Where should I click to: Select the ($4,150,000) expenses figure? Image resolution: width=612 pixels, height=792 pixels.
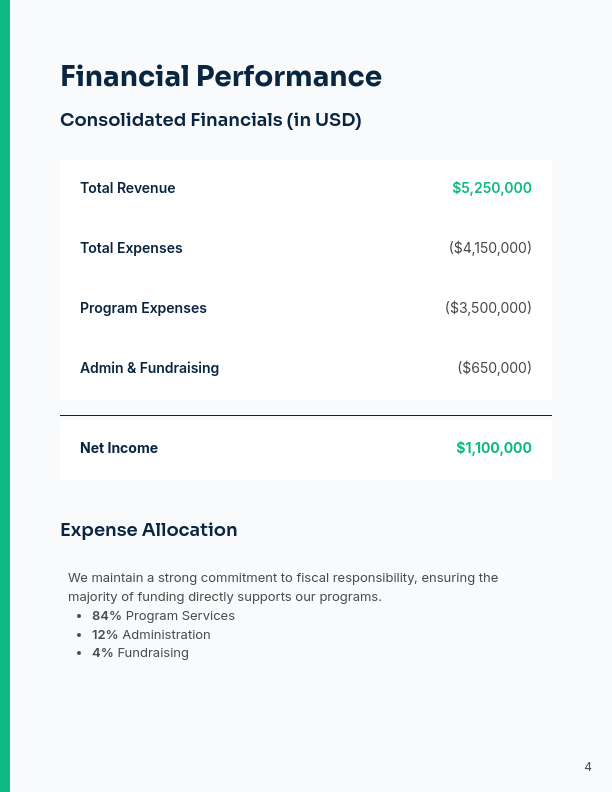490,248
